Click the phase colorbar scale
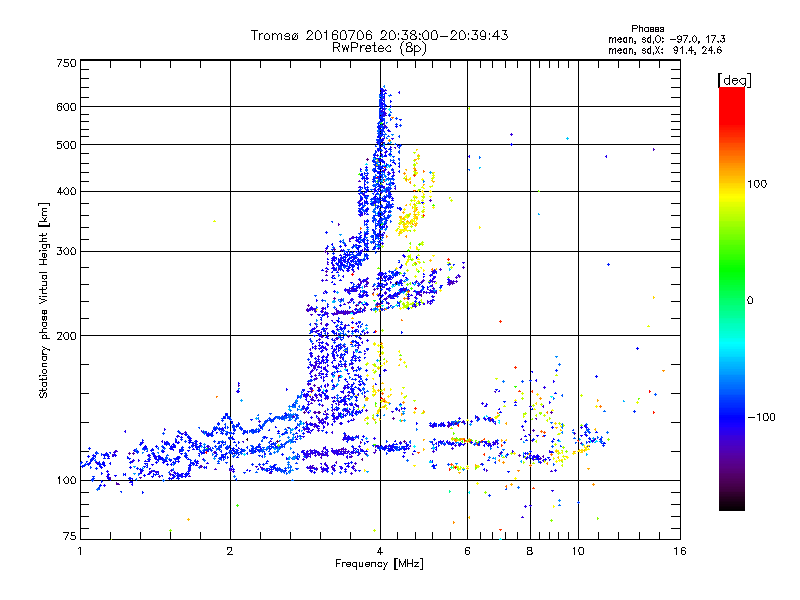The height and width of the screenshot is (600, 800). [732, 299]
